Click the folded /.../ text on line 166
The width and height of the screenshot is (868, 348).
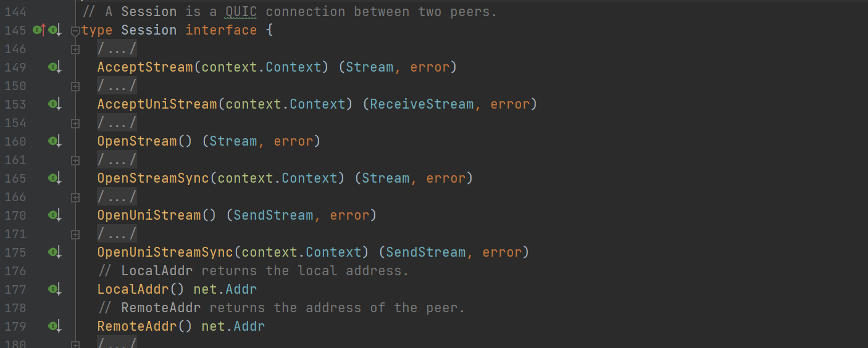pyautogui.click(x=117, y=197)
